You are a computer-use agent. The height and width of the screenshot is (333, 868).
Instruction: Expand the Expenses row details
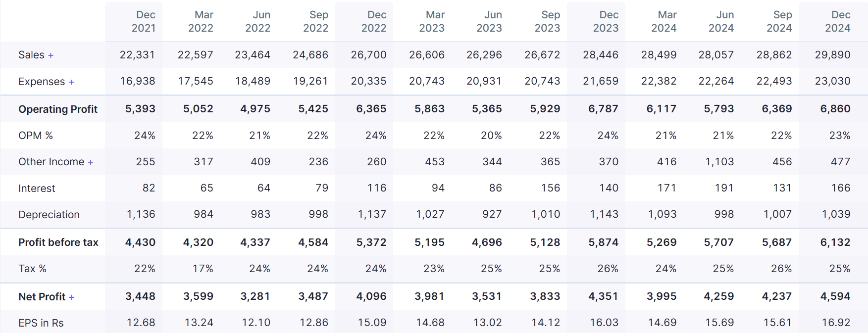click(71, 82)
